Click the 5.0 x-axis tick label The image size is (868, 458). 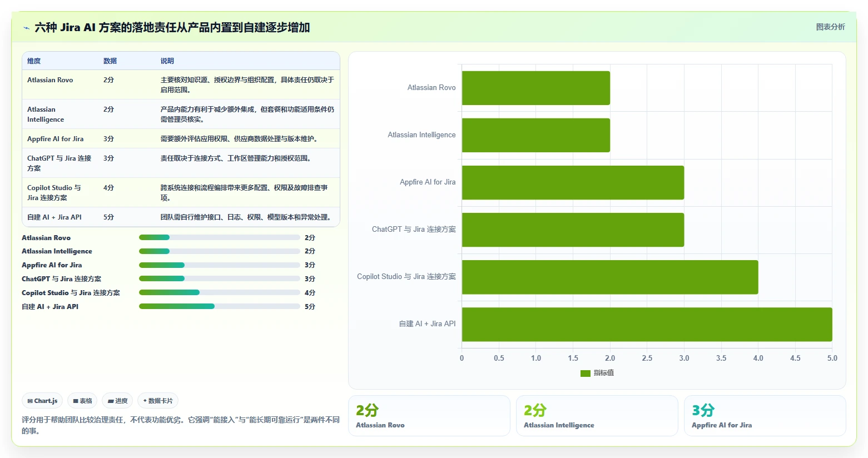click(832, 359)
